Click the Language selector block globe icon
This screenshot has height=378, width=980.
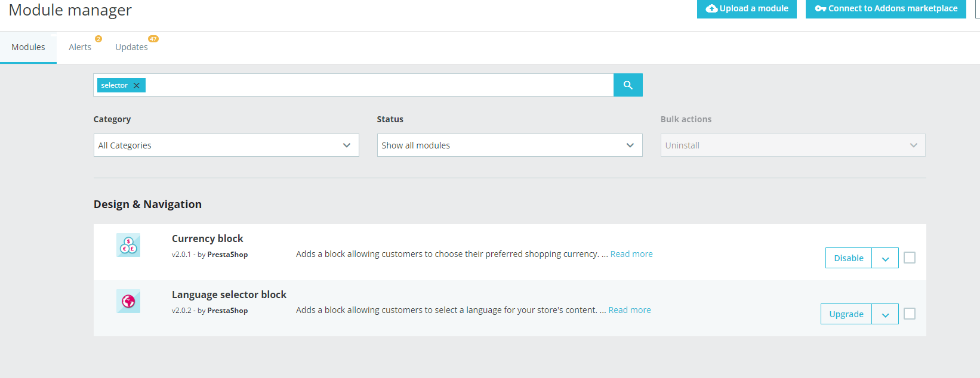point(128,301)
